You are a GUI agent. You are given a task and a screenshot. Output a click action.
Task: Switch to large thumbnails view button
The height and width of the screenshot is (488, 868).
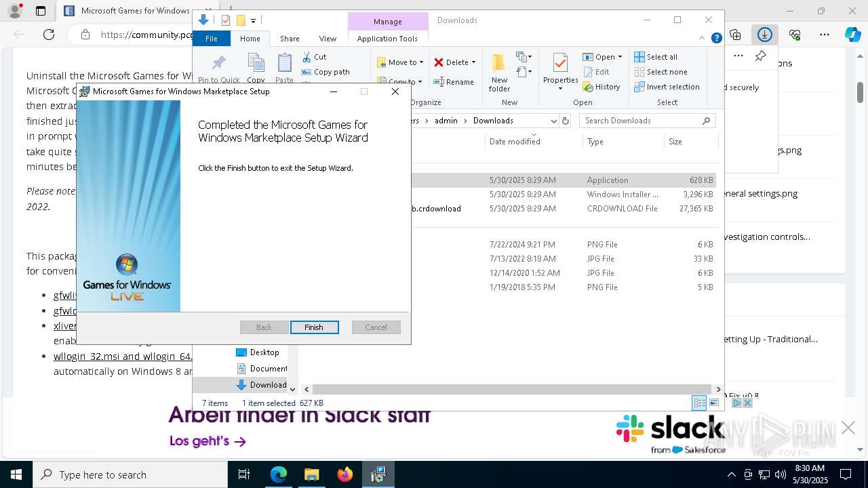(x=713, y=403)
